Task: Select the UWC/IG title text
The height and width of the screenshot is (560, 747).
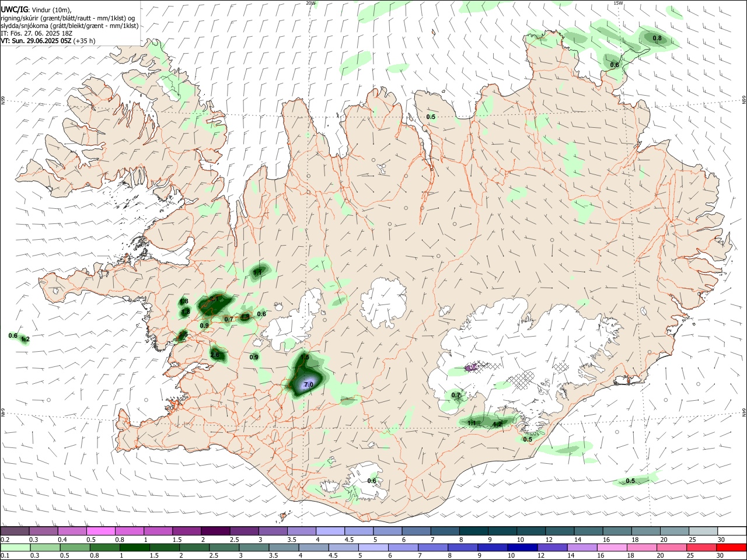Action: [x=14, y=10]
